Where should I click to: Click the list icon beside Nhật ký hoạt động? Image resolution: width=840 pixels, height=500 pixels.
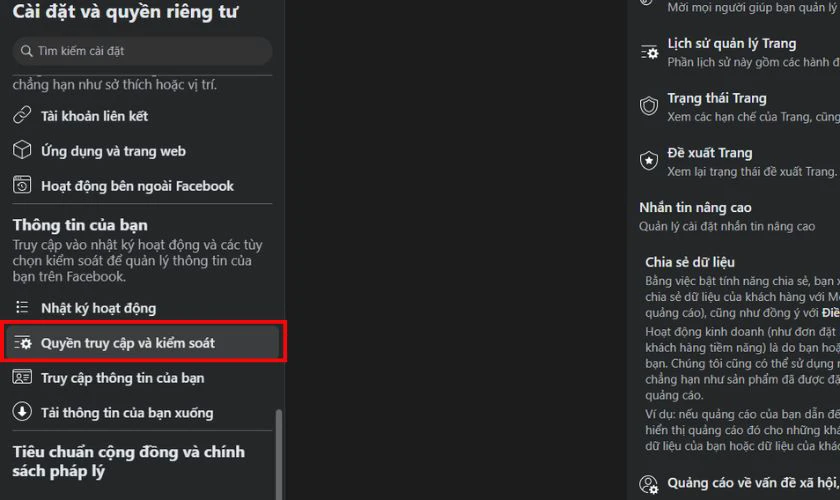tap(22, 307)
